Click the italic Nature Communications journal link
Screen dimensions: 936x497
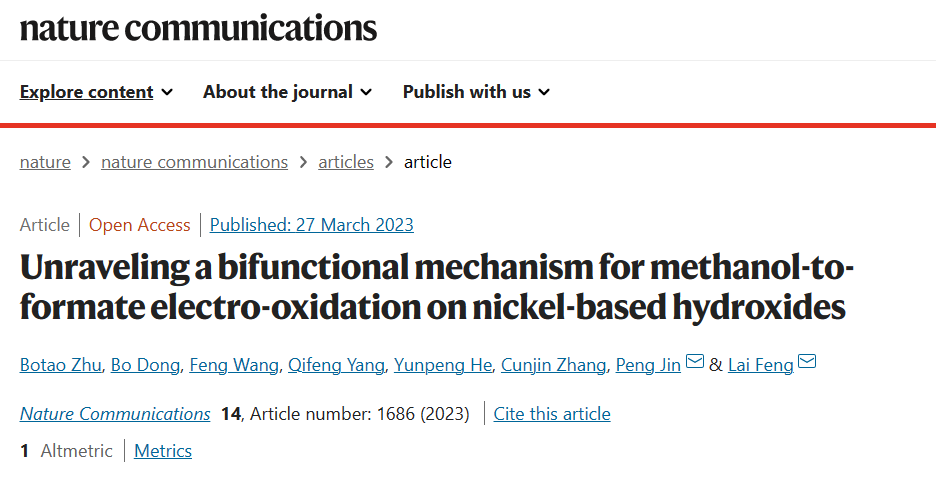pos(115,414)
